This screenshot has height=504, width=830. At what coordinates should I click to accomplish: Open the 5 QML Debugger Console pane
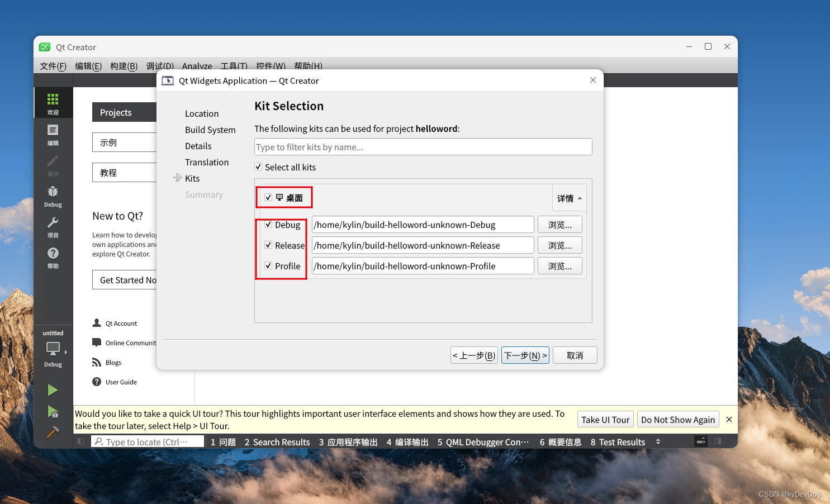coord(483,441)
